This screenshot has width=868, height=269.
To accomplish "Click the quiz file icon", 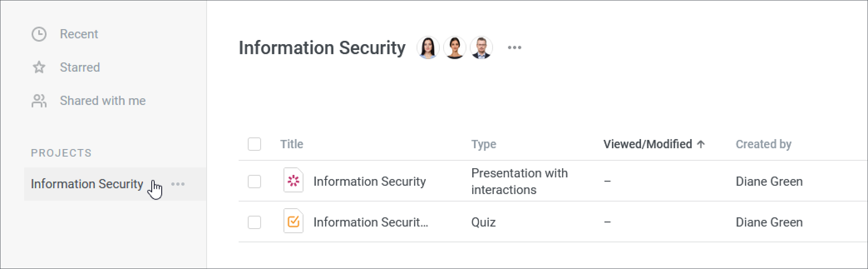I will coord(293,221).
